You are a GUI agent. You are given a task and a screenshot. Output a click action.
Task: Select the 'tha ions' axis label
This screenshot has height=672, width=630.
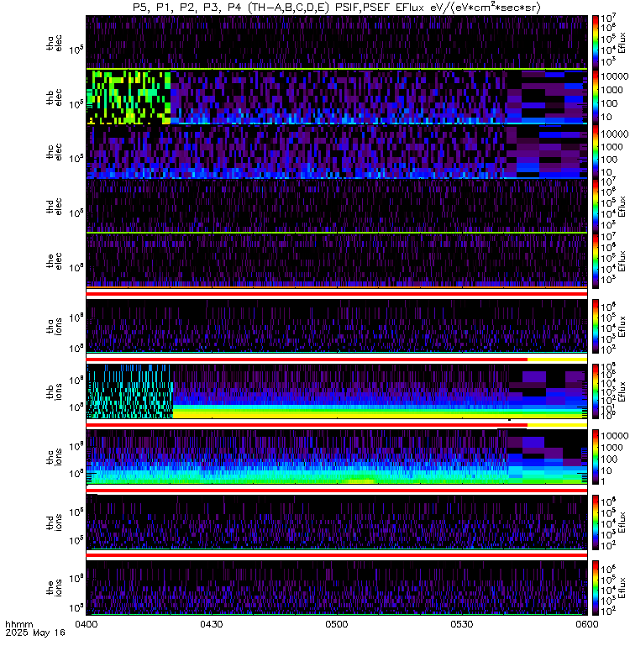(x=54, y=326)
